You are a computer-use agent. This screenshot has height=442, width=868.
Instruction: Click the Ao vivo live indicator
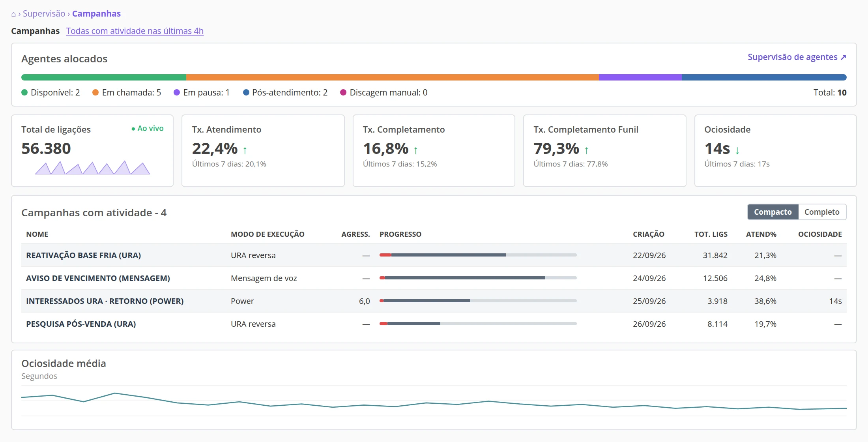pos(147,129)
